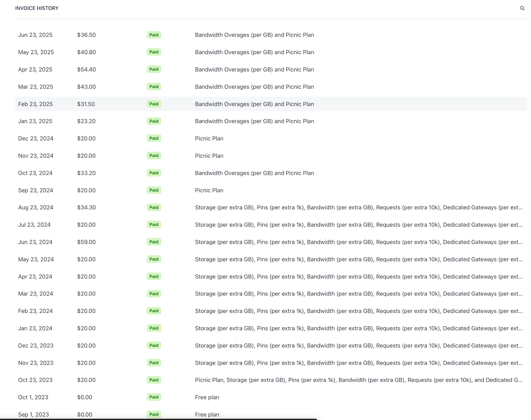This screenshot has height=420, width=531.
Task: Open the Jun 23, 2025 invoice
Action: pos(35,35)
